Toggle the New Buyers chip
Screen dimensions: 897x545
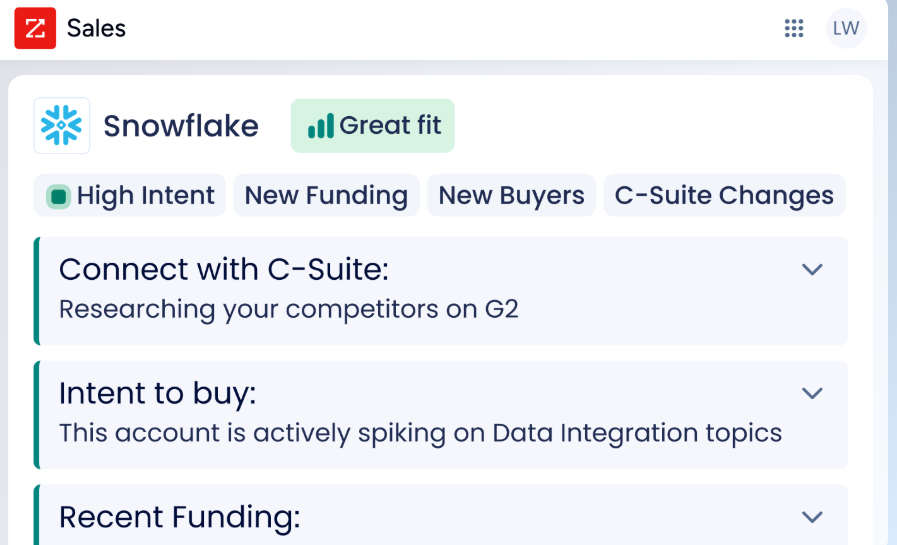point(511,196)
